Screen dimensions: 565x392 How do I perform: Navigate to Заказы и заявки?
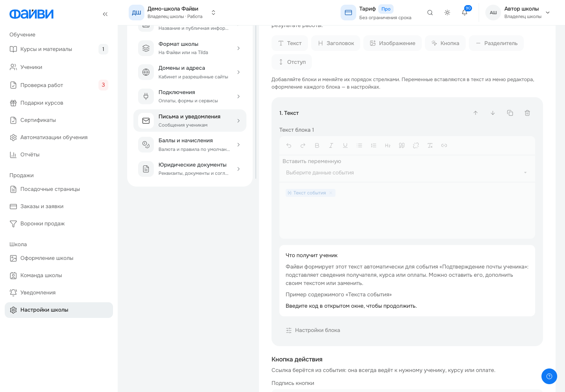point(59,206)
